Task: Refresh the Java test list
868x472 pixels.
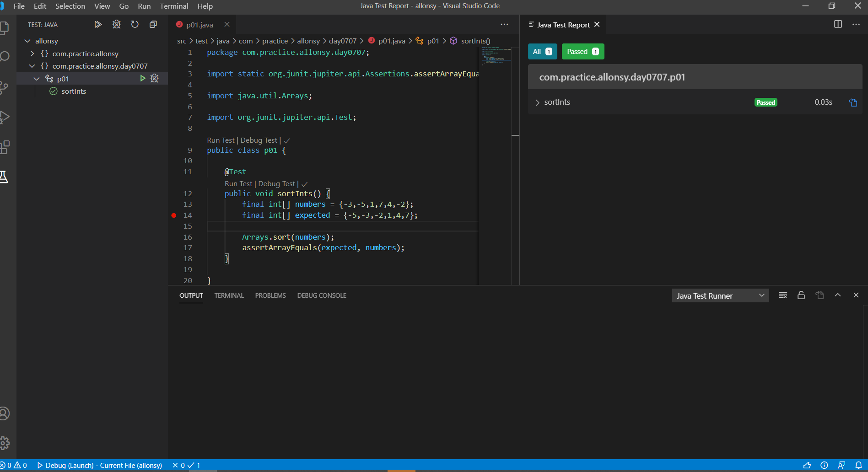Action: 135,25
